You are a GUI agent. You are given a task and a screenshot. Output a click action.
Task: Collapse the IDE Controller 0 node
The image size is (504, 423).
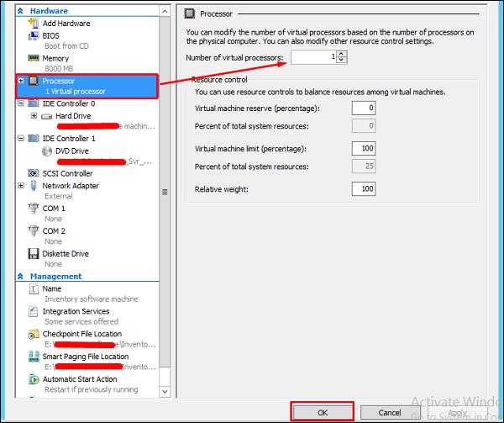(21, 103)
